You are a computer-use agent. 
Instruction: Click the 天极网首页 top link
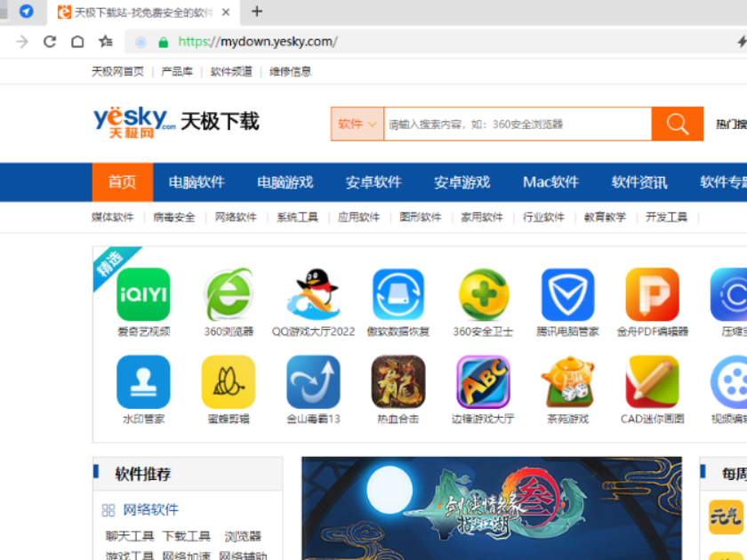117,71
